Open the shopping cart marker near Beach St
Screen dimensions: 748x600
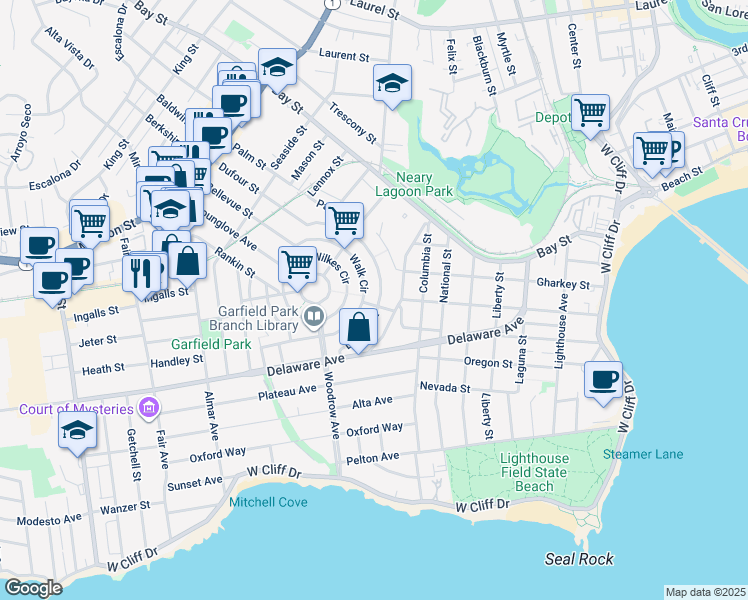[652, 150]
